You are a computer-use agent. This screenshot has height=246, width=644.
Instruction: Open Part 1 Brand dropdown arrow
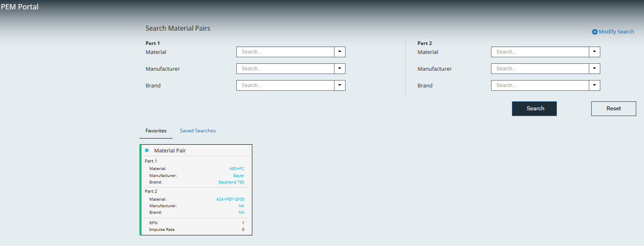click(340, 85)
